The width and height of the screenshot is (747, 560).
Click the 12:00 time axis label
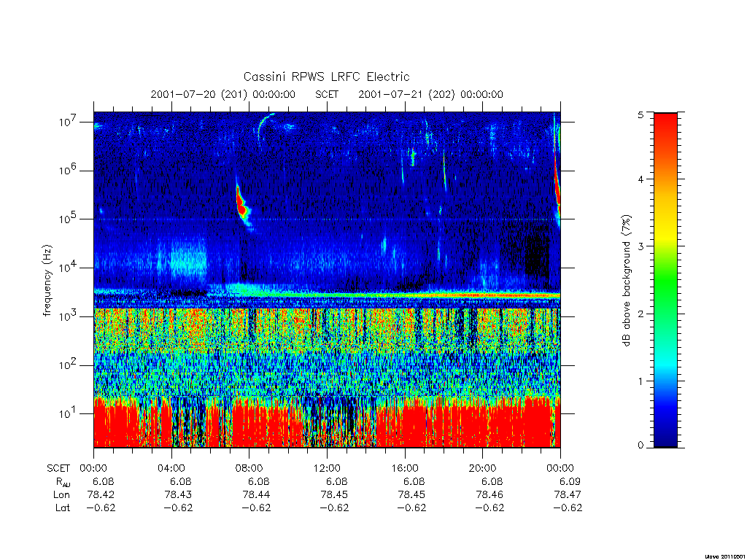327,468
